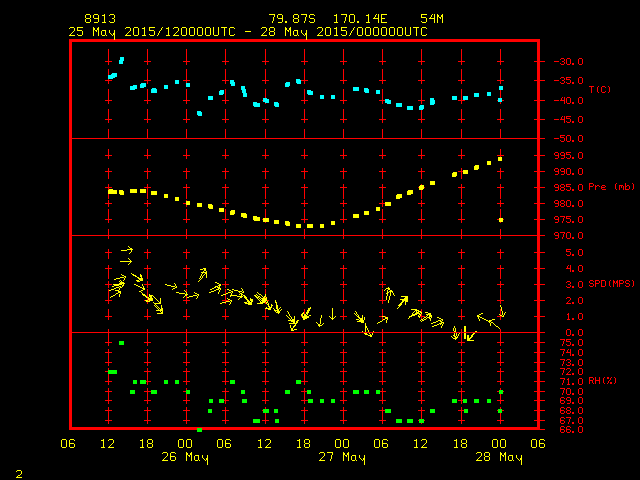640x480 pixels.
Task: Click the 72.0 humidity tick label
Action: click(571, 372)
